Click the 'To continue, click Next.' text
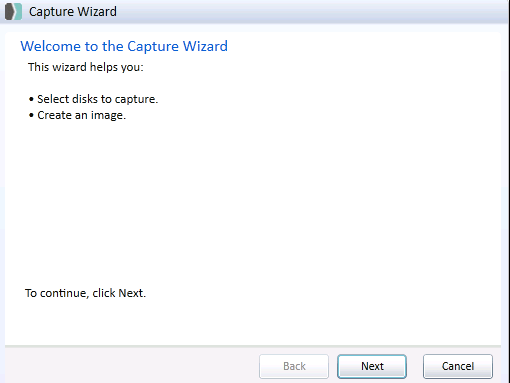This screenshot has height=383, width=510. click(x=85, y=293)
